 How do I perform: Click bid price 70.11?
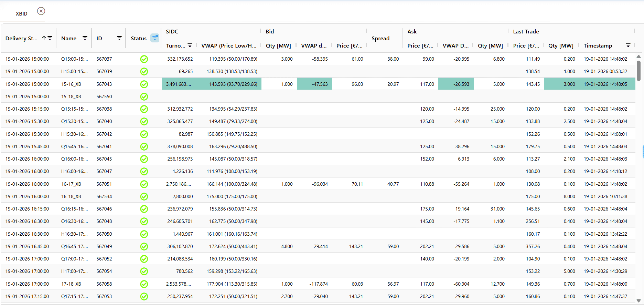click(357, 184)
